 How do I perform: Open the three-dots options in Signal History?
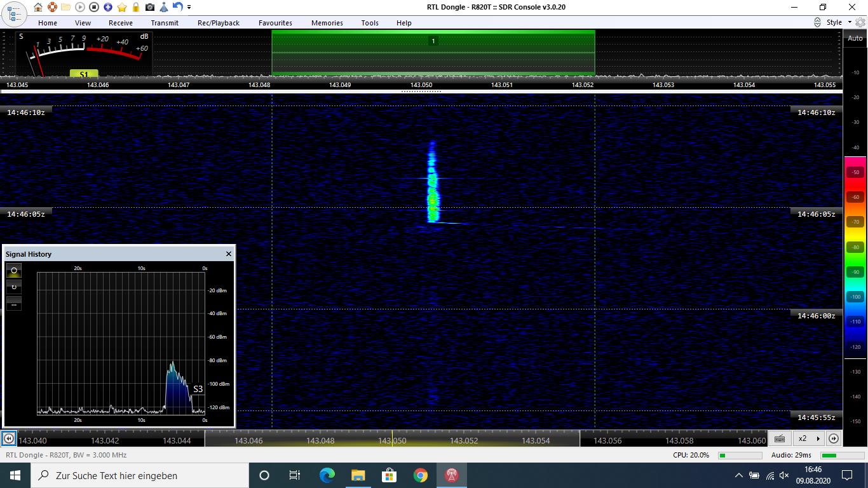[14, 304]
